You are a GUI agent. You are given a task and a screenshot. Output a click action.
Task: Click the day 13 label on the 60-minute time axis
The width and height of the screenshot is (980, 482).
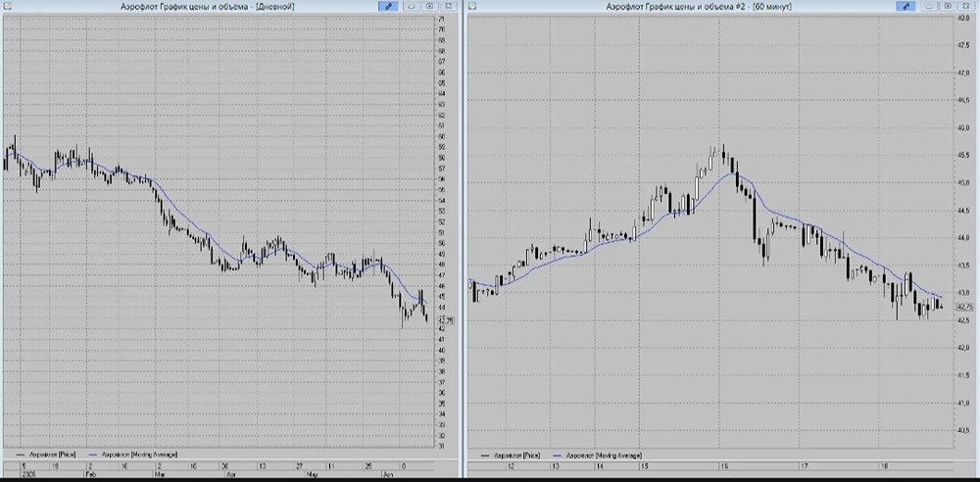(x=556, y=466)
